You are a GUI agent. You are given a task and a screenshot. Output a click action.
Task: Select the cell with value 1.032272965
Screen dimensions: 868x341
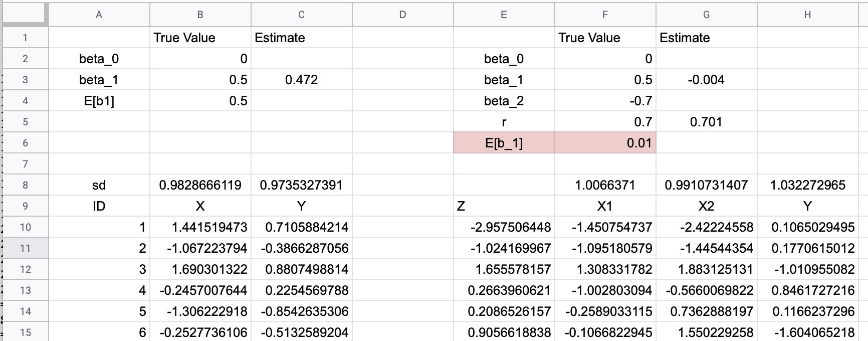[x=807, y=185]
